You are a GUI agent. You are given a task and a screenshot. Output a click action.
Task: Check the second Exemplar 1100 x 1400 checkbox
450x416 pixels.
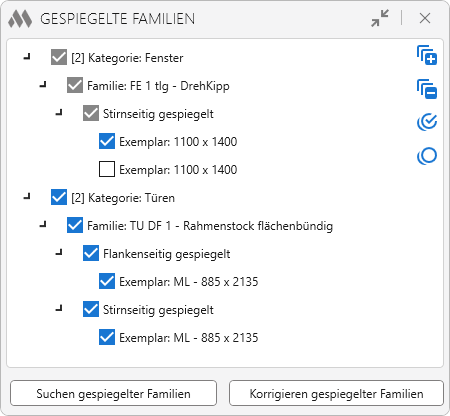tap(107, 169)
